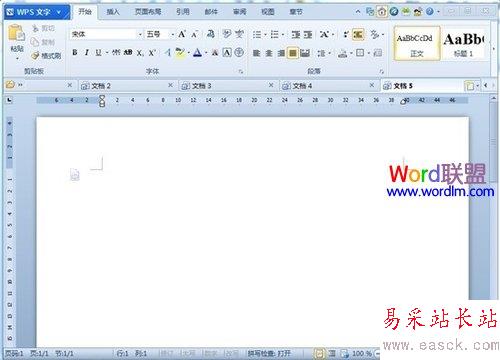Image resolution: width=500 pixels, height=360 pixels.
Task: Click the align right paragraph icon
Action: tap(281, 53)
